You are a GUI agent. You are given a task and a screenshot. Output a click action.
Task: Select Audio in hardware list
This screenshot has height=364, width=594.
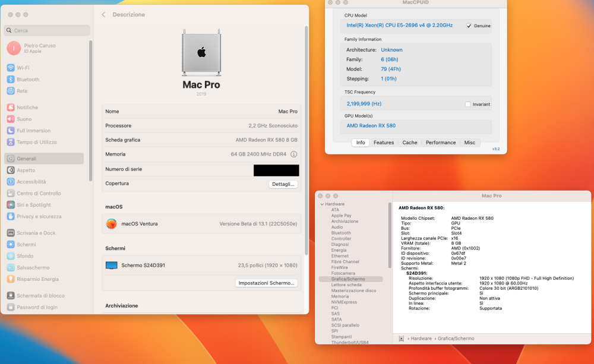337,227
